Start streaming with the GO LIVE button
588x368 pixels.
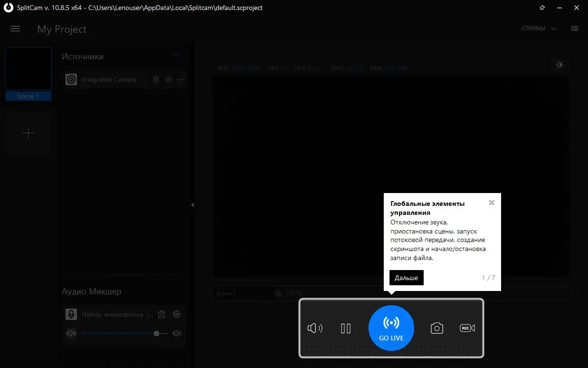click(391, 328)
